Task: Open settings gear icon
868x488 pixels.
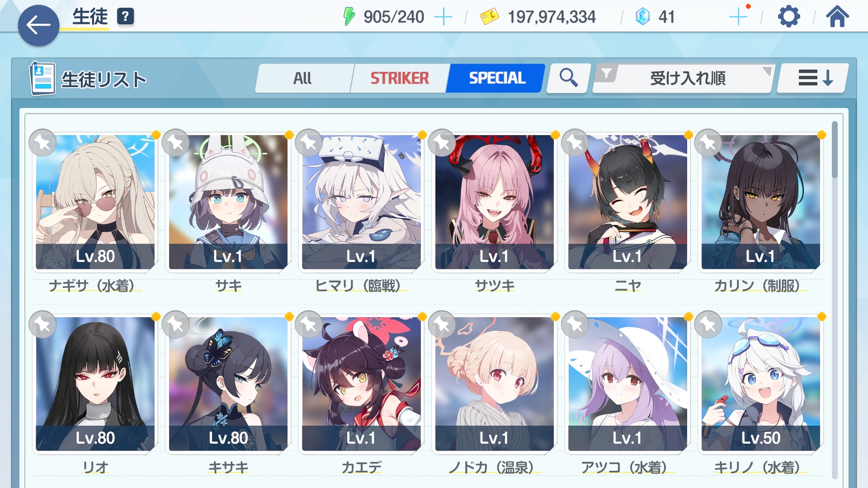Action: pyautogui.click(x=789, y=17)
